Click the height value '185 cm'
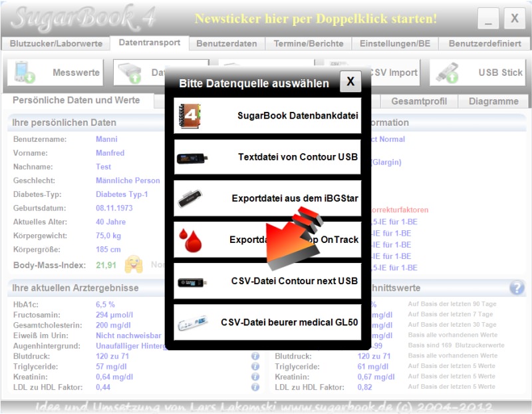 (108, 250)
